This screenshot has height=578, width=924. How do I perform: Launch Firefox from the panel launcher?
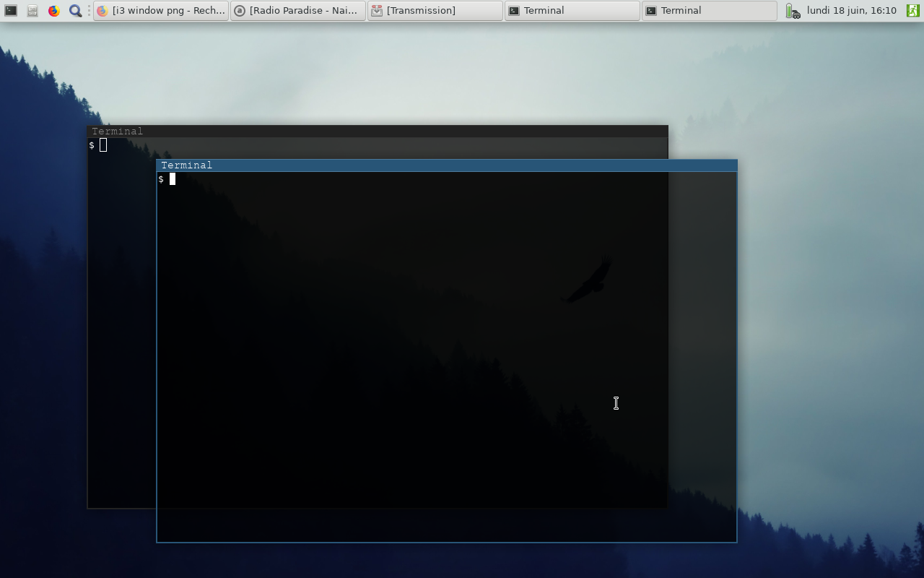tap(54, 10)
